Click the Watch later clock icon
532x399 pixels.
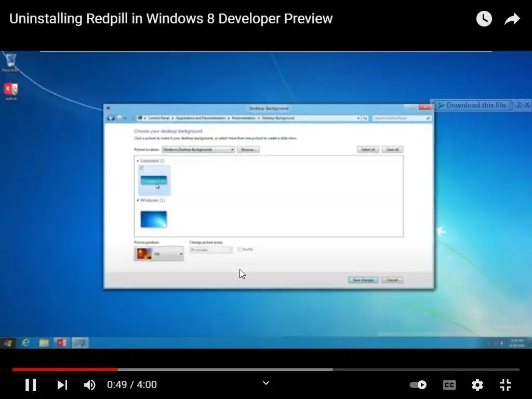484,19
